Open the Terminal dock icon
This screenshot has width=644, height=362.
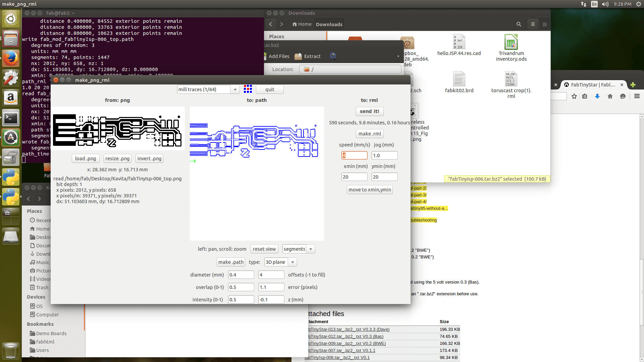tap(11, 118)
